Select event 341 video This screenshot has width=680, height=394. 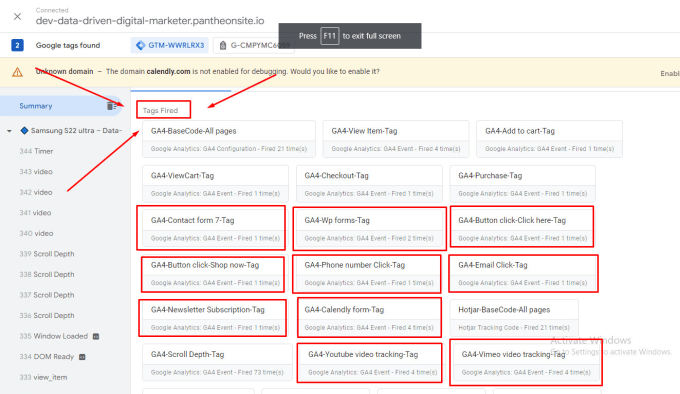click(x=36, y=213)
